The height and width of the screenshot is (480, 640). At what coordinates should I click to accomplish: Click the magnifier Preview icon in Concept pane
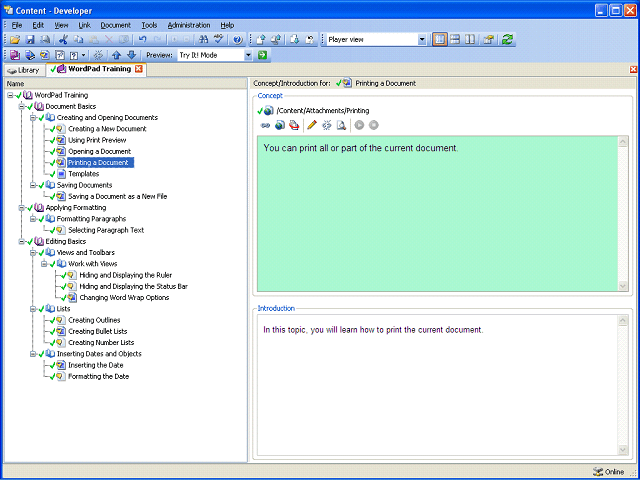(x=341, y=125)
